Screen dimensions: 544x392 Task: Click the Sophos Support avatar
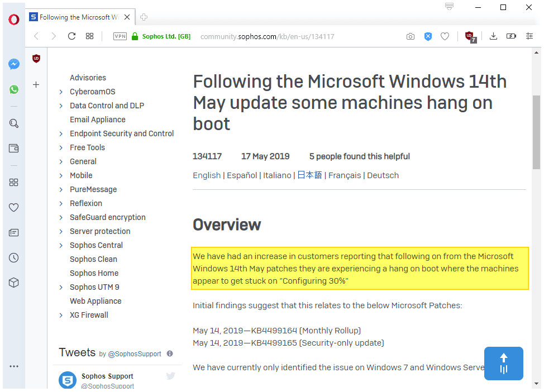tap(68, 380)
